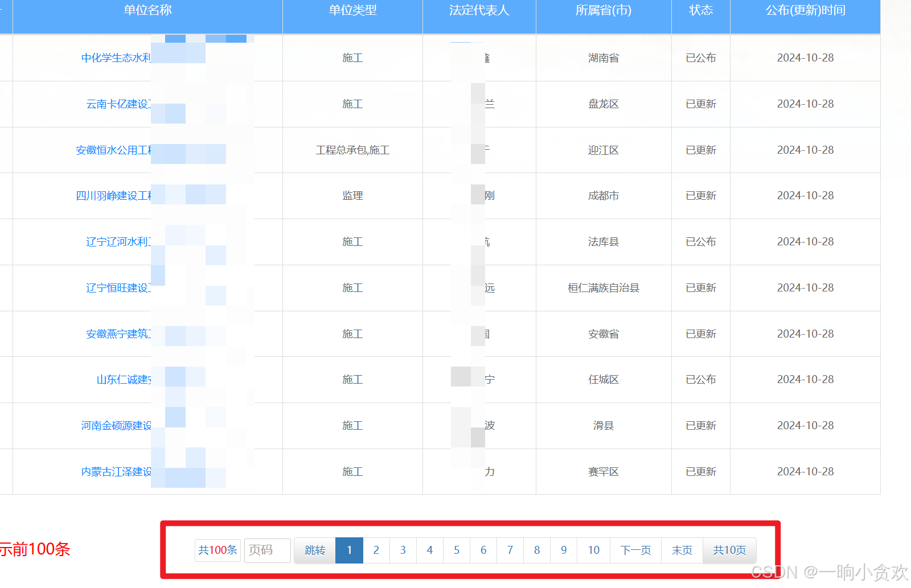Go to page 5
This screenshot has height=588, width=911.
click(457, 550)
